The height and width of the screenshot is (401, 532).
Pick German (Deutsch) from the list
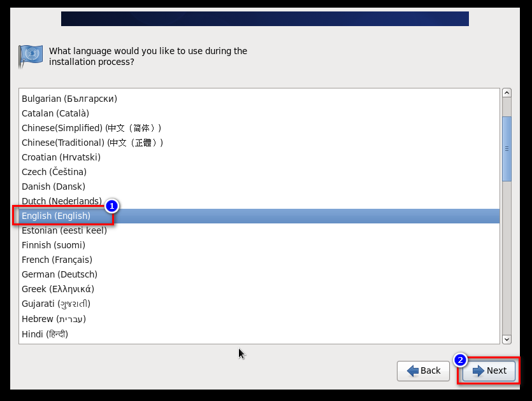(x=259, y=274)
